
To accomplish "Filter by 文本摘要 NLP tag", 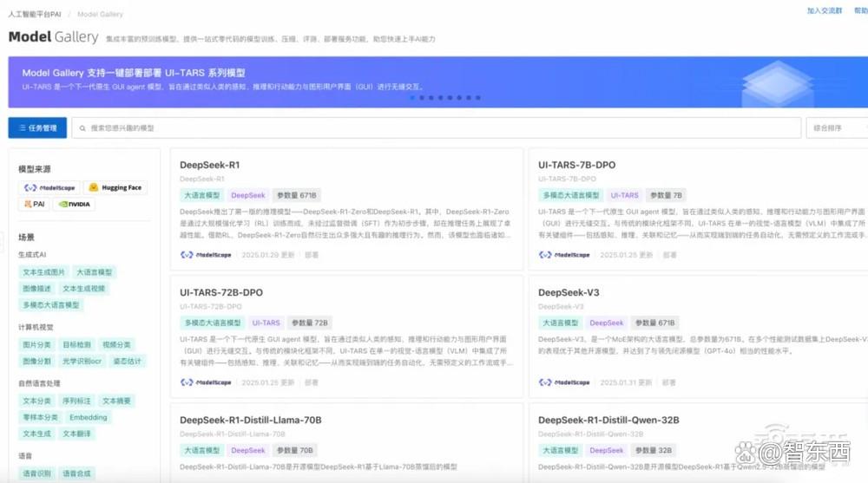I will pyautogui.click(x=116, y=401).
